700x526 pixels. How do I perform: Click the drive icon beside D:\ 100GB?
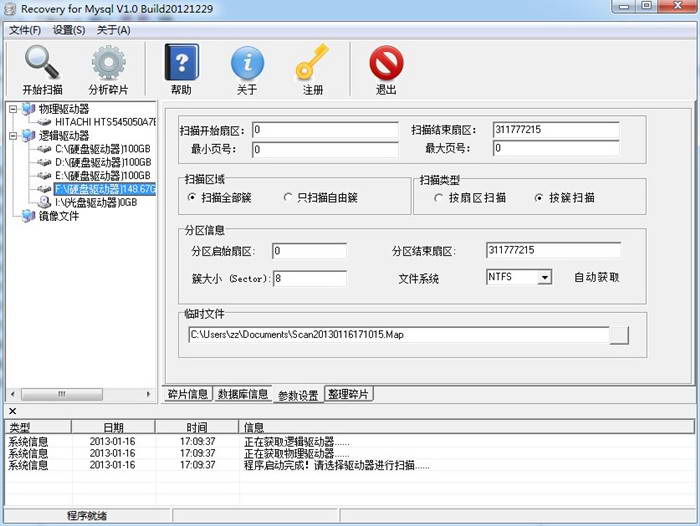tap(44, 162)
